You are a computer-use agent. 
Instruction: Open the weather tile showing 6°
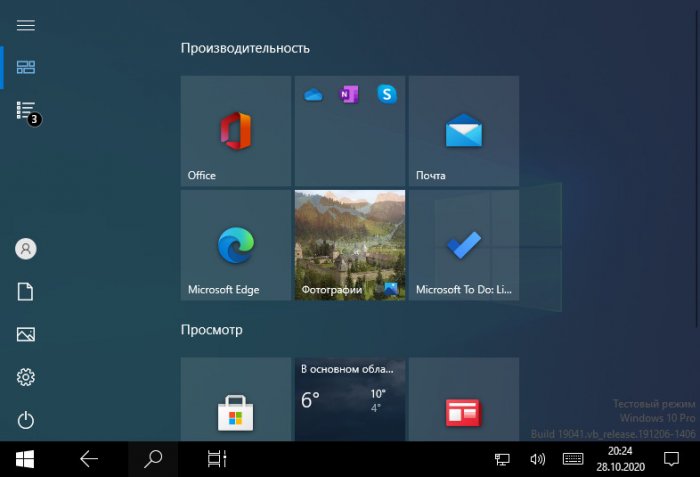350,399
